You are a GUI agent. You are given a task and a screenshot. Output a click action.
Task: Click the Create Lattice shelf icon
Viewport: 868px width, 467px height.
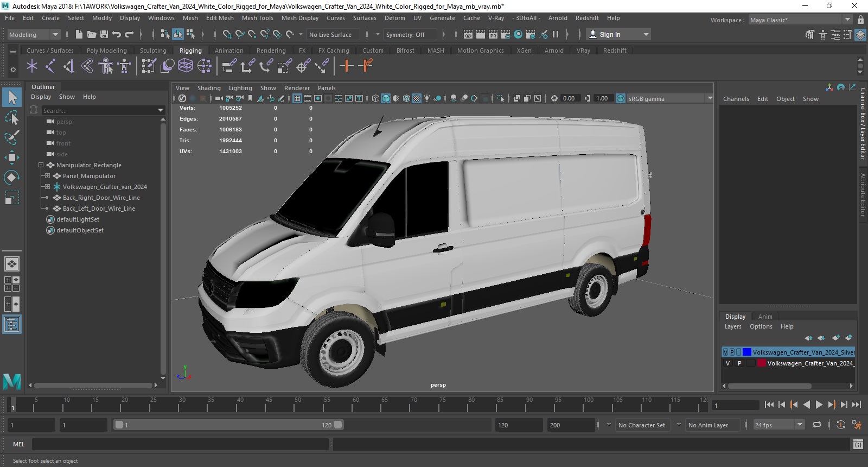coord(186,66)
